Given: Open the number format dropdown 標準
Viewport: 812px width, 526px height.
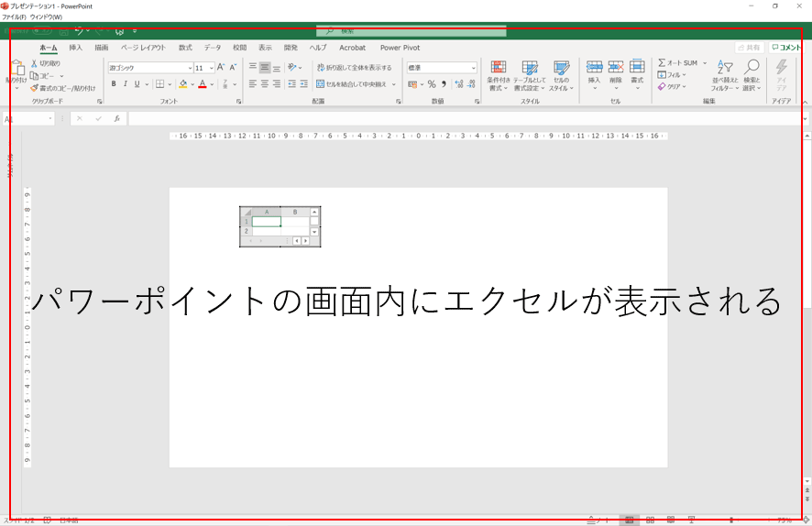Looking at the screenshot, I should tap(441, 68).
